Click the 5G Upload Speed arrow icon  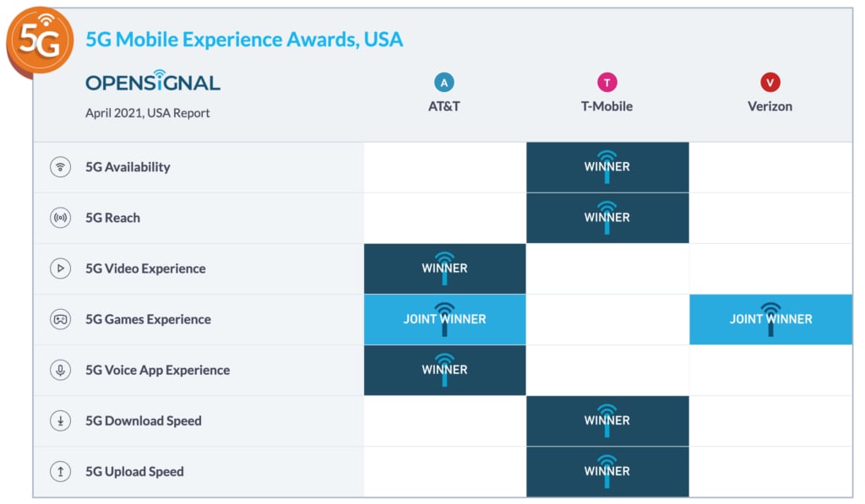60,471
